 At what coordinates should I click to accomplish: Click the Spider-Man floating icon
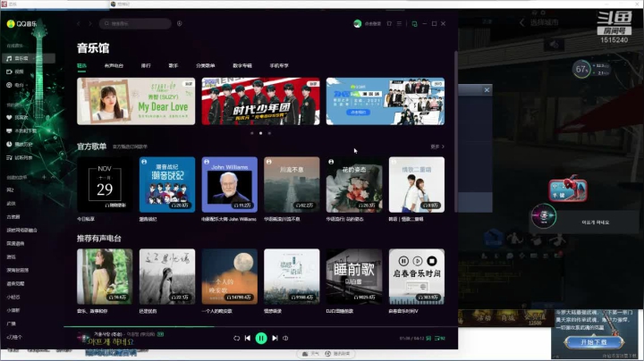568,189
